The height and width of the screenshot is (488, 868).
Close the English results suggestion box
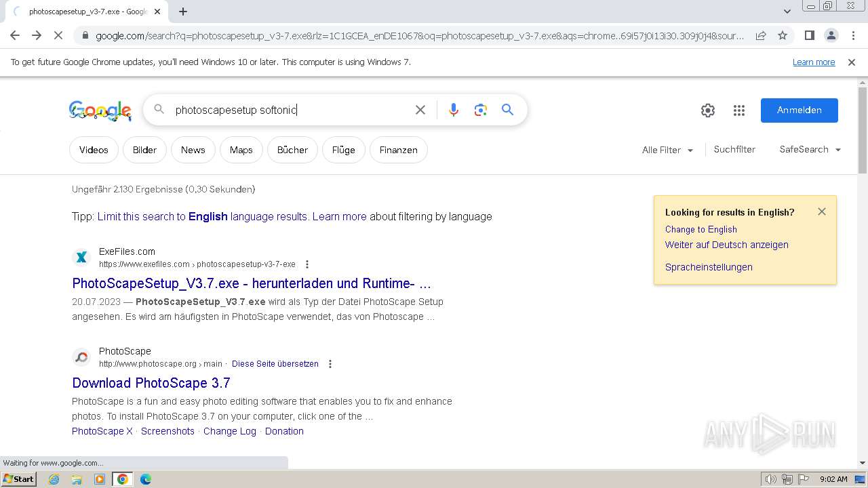coord(822,211)
